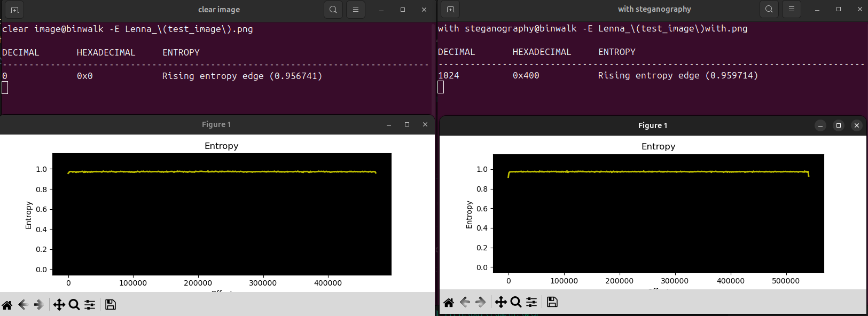Click the HEXADECIMAL column header, left terminal
The width and height of the screenshot is (868, 316).
106,52
